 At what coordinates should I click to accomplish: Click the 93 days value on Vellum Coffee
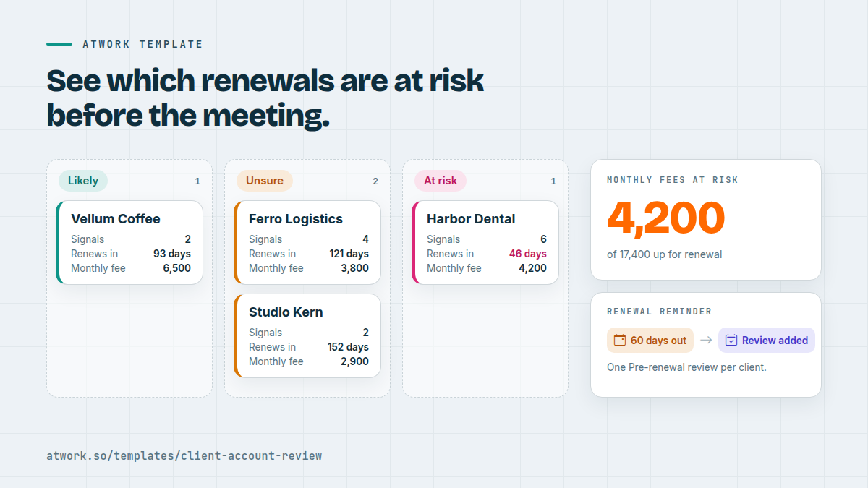pyautogui.click(x=172, y=254)
